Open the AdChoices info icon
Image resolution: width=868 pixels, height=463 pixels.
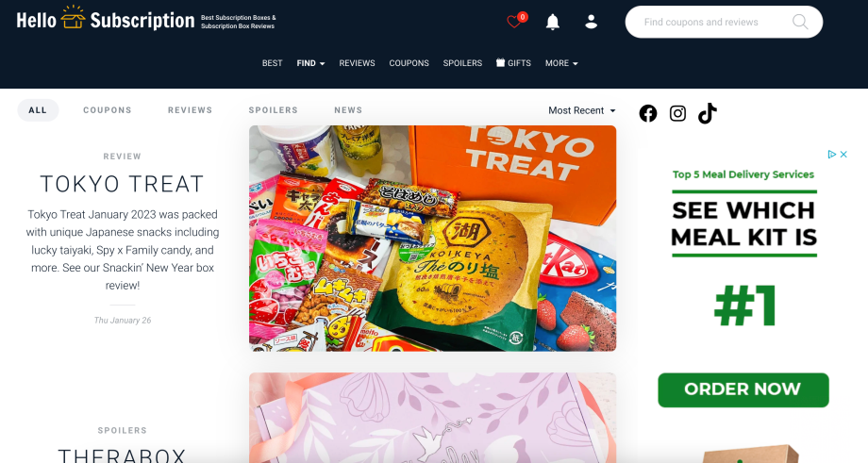pyautogui.click(x=831, y=155)
